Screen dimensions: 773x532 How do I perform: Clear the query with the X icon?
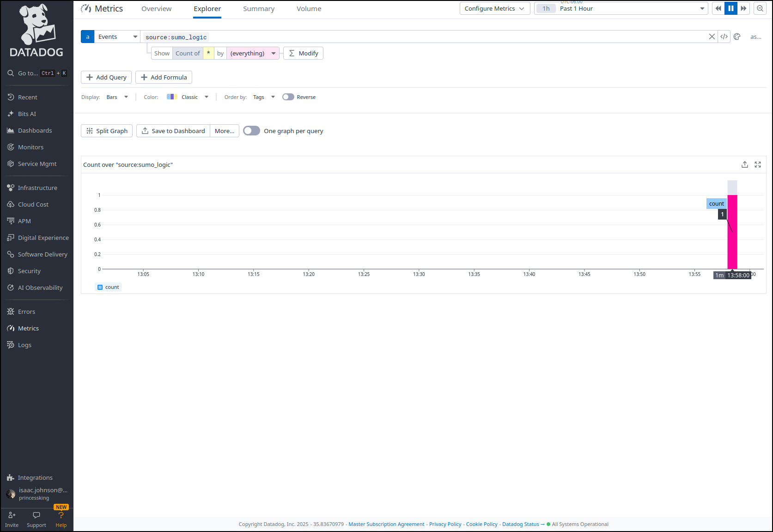(x=712, y=37)
